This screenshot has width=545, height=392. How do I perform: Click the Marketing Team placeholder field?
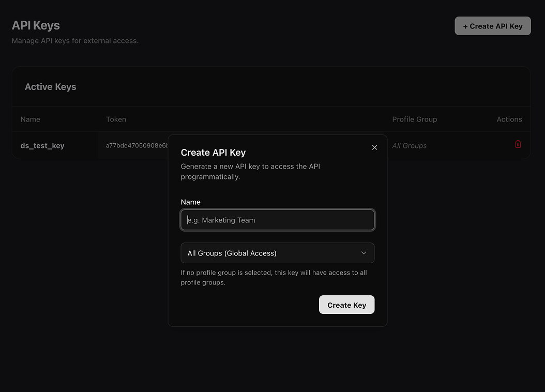tap(278, 220)
